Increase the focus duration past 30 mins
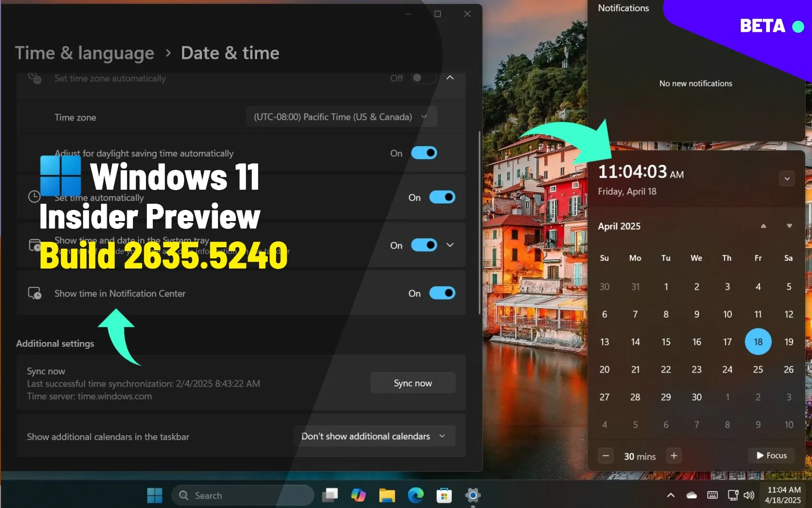Viewport: 812px width, 508px height. pos(674,455)
